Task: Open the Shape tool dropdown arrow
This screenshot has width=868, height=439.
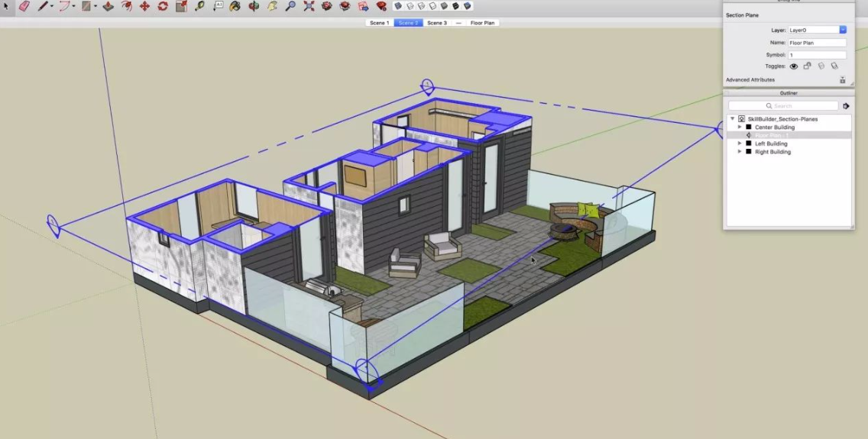Action: tap(96, 7)
